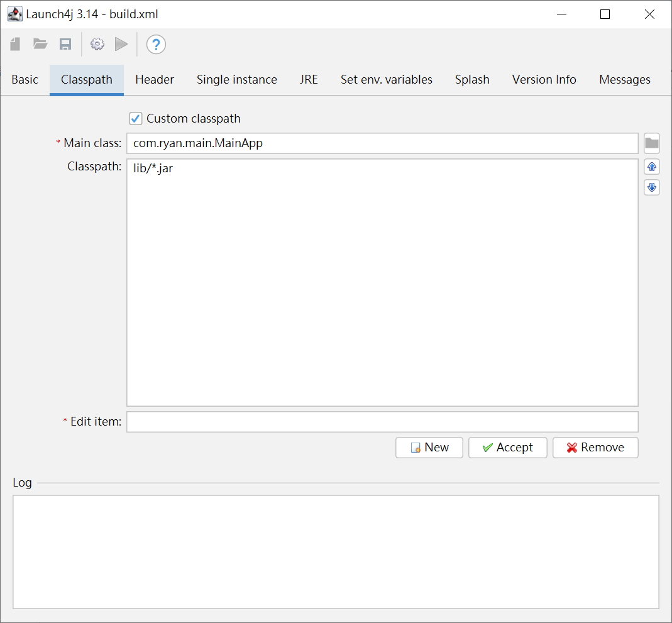Click the New button
Image resolution: width=672 pixels, height=623 pixels.
pyautogui.click(x=429, y=448)
